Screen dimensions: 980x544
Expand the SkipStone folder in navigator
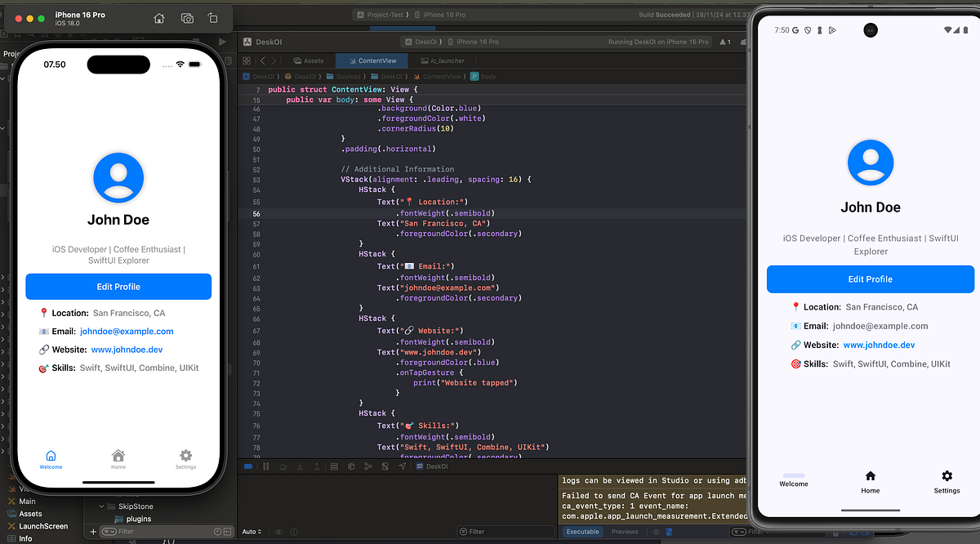(103, 506)
